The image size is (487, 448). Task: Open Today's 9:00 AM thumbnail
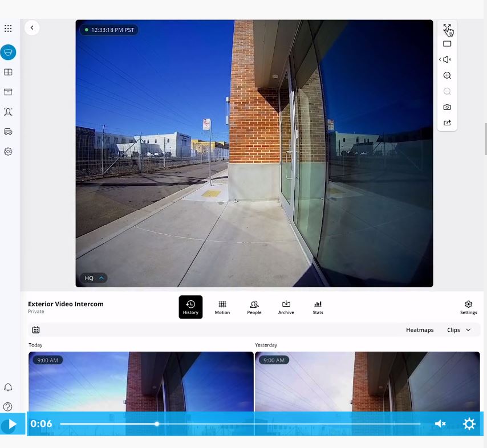click(141, 381)
